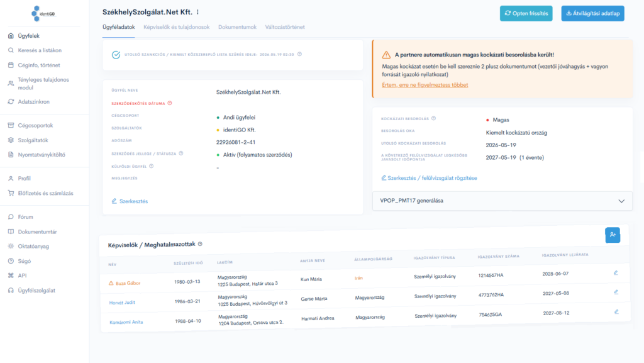Viewport: 644px width, 363px height.
Task: Open the Horvát Judit representative link
Action: [x=122, y=302]
